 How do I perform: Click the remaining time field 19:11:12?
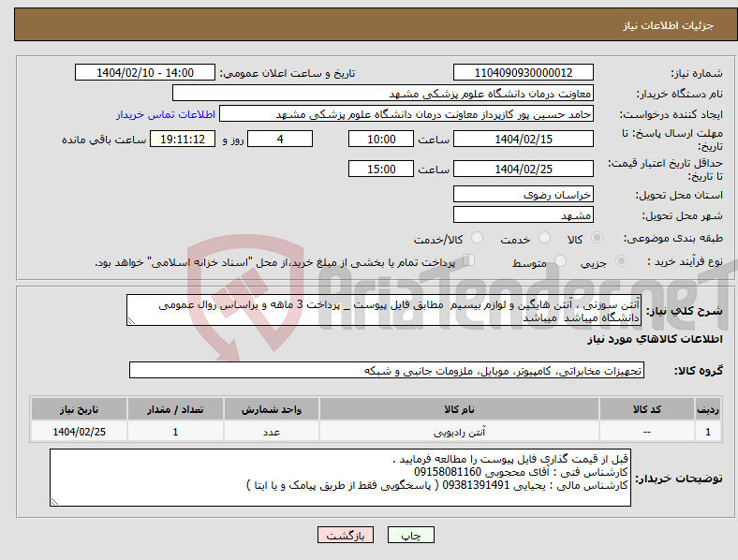[x=182, y=139]
